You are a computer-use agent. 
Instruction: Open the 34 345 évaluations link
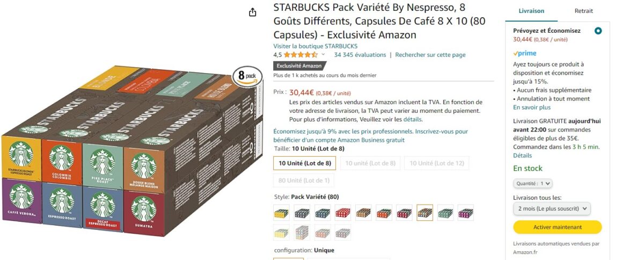tap(360, 55)
